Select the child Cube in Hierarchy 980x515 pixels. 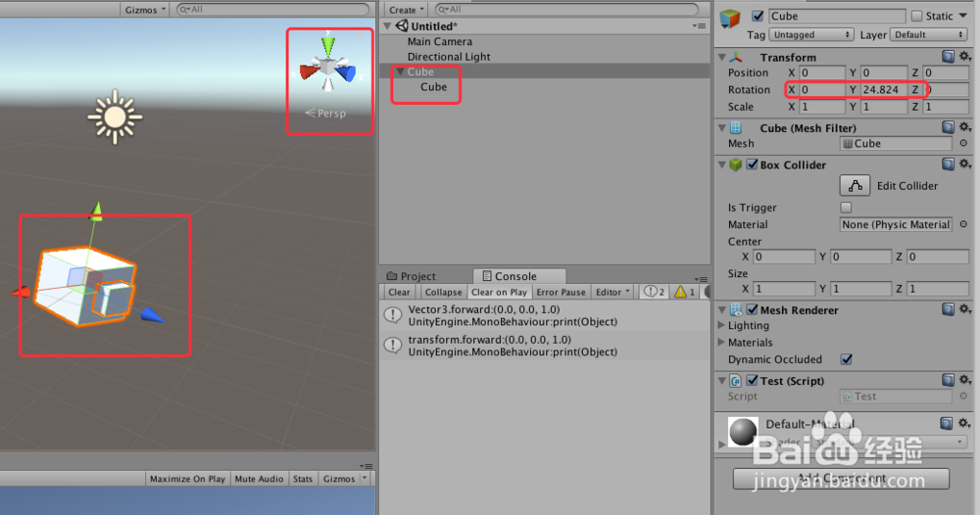click(433, 87)
